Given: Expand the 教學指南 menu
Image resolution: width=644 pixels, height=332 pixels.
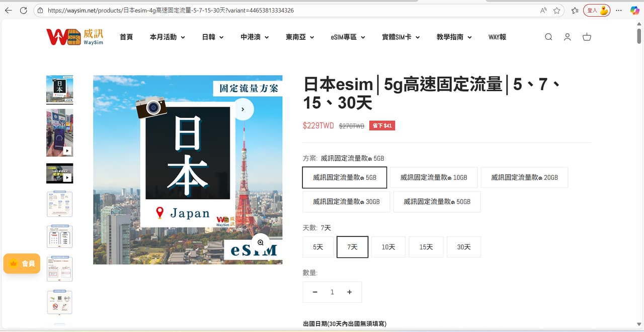Looking at the screenshot, I should click(454, 37).
